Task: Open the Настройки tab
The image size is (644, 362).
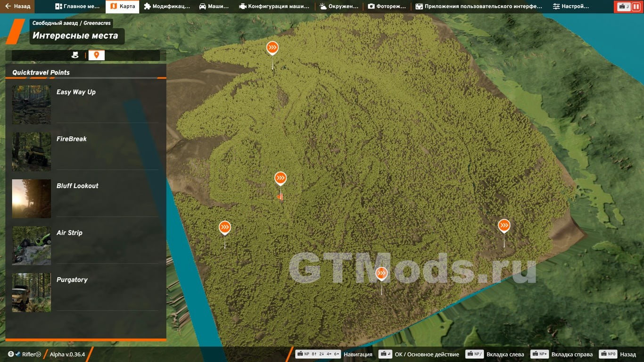Action: pos(571,7)
